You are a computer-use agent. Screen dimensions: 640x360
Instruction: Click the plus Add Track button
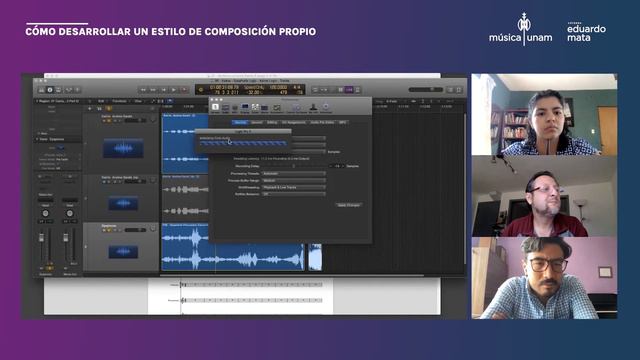pyautogui.click(x=90, y=109)
